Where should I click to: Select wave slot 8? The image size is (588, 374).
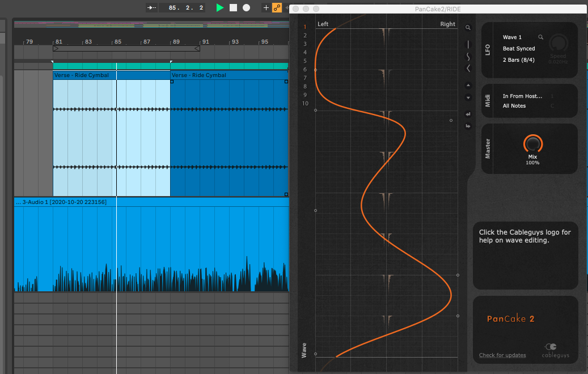pos(305,86)
